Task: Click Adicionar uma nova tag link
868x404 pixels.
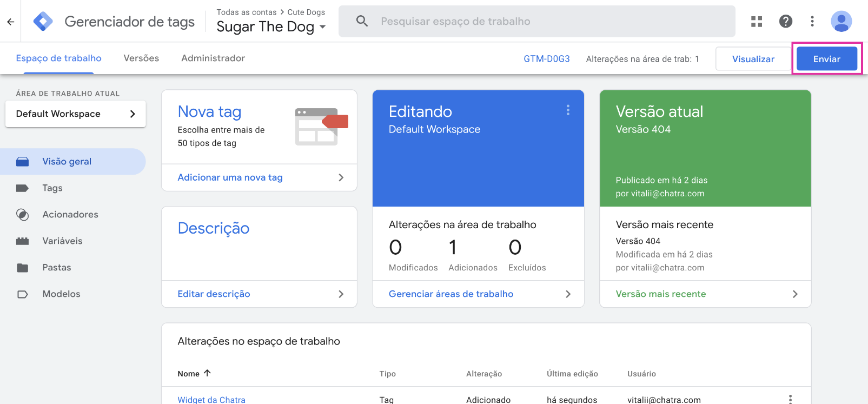Action: [230, 177]
